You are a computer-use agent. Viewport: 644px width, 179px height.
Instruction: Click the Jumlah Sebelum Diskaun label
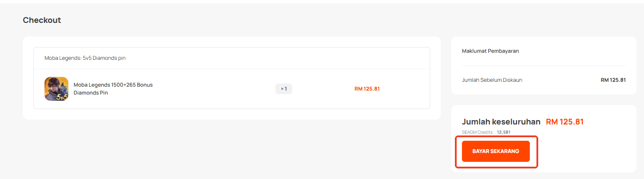pyautogui.click(x=492, y=80)
